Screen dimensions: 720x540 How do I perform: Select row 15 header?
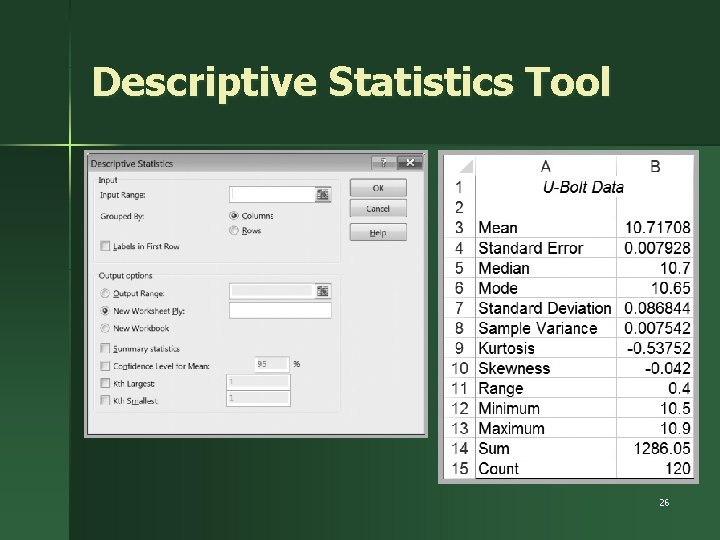click(459, 468)
